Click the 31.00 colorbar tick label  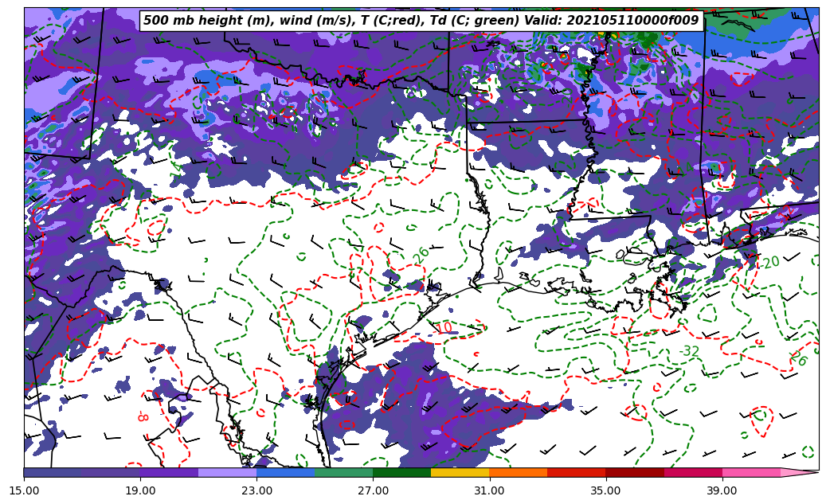(489, 490)
